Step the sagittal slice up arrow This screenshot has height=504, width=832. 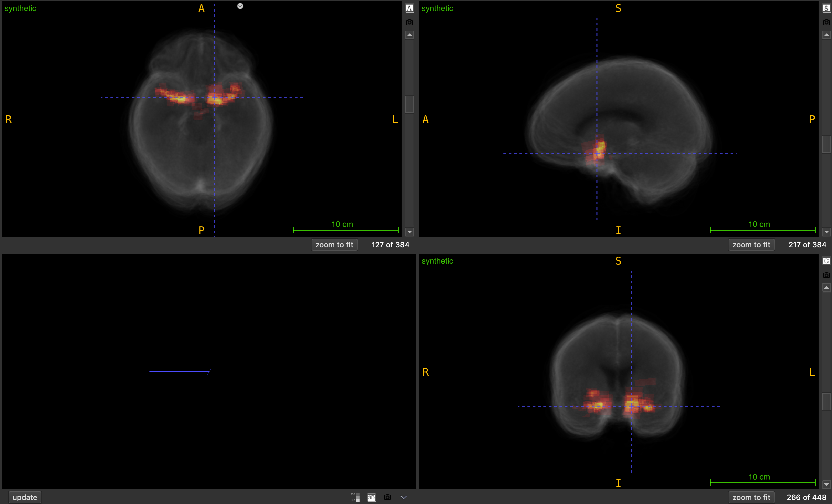pyautogui.click(x=826, y=35)
